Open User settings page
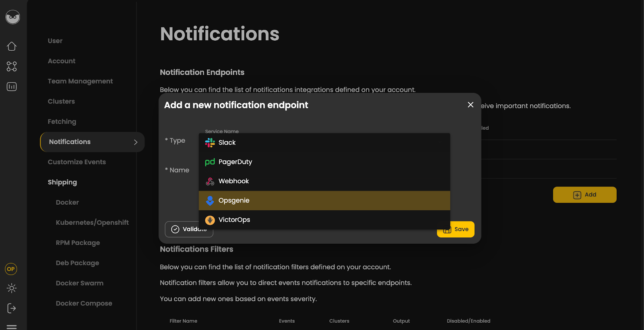The width and height of the screenshot is (644, 330). [x=55, y=41]
